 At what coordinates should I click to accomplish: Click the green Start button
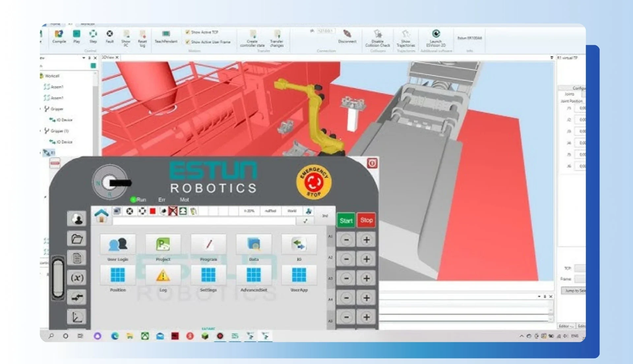click(x=346, y=221)
